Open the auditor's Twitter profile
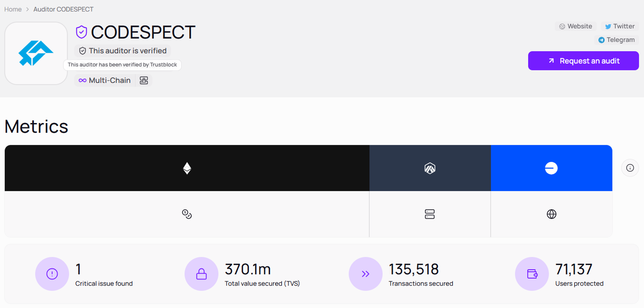The image size is (644, 308). 620,26
